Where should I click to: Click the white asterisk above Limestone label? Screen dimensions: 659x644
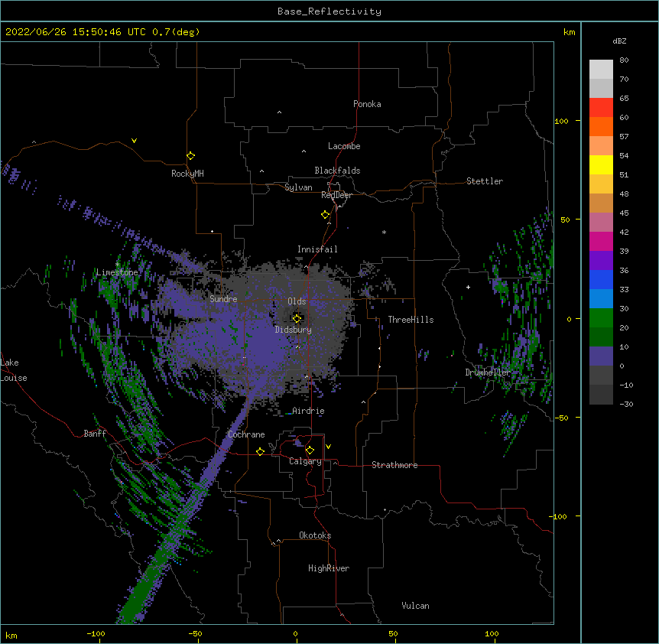(x=117, y=265)
